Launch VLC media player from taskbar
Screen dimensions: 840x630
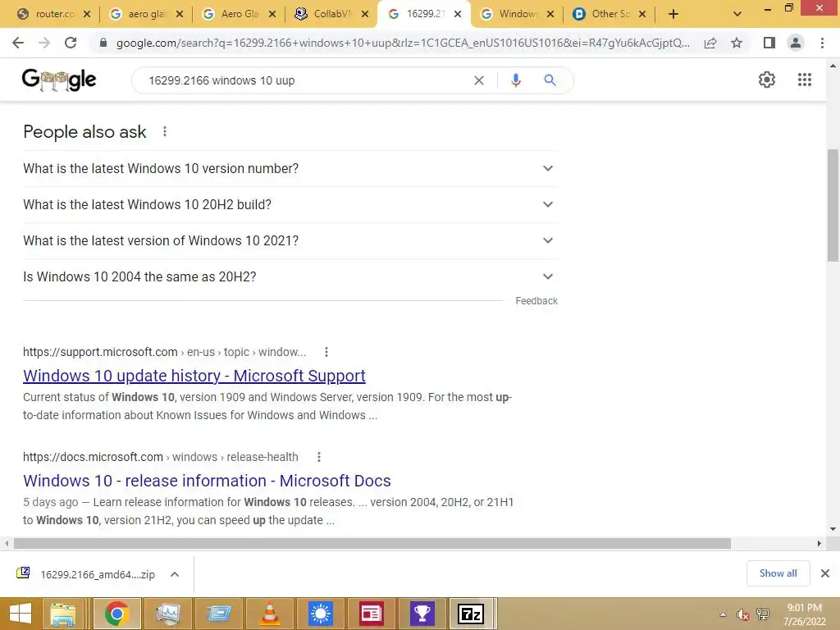click(x=269, y=614)
